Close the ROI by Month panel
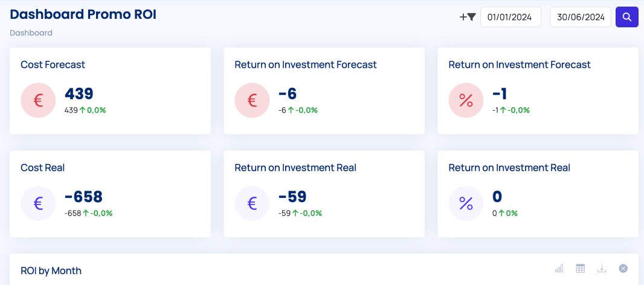644x285 pixels. [x=623, y=269]
